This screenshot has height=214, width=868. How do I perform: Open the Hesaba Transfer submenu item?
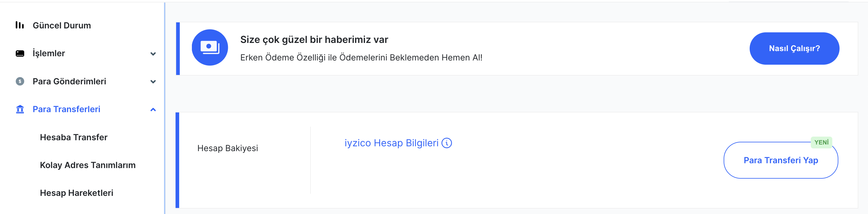tap(74, 137)
